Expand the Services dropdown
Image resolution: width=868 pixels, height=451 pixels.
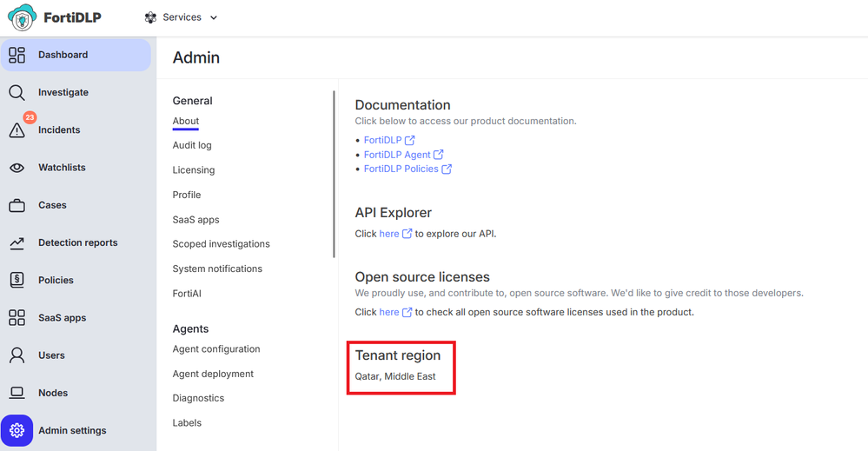click(181, 17)
